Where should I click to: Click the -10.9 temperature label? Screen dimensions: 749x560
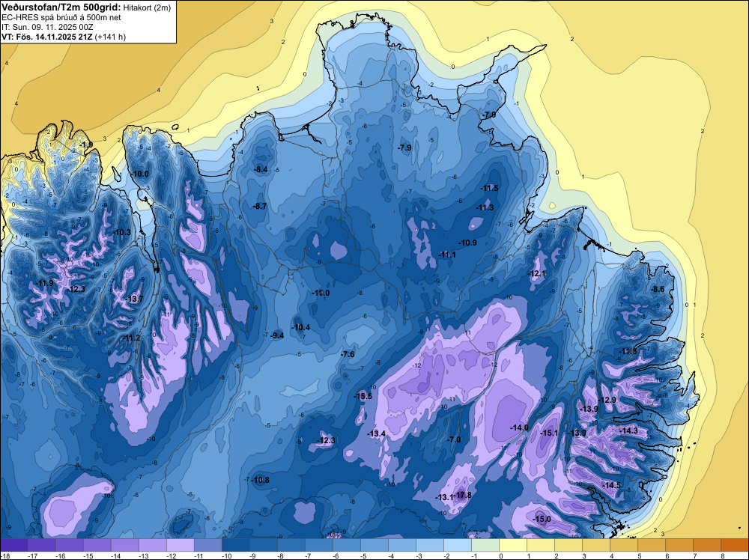(467, 243)
